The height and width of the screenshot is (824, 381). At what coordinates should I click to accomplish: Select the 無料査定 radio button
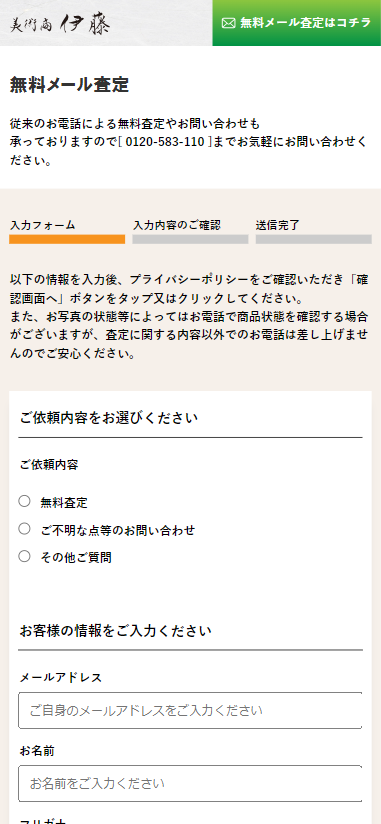pos(25,501)
